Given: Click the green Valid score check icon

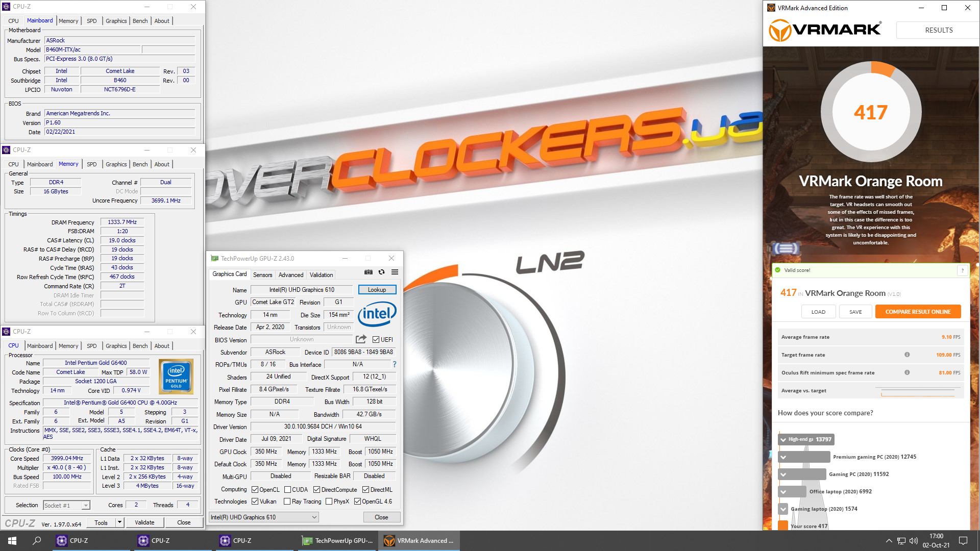Looking at the screenshot, I should pyautogui.click(x=778, y=270).
